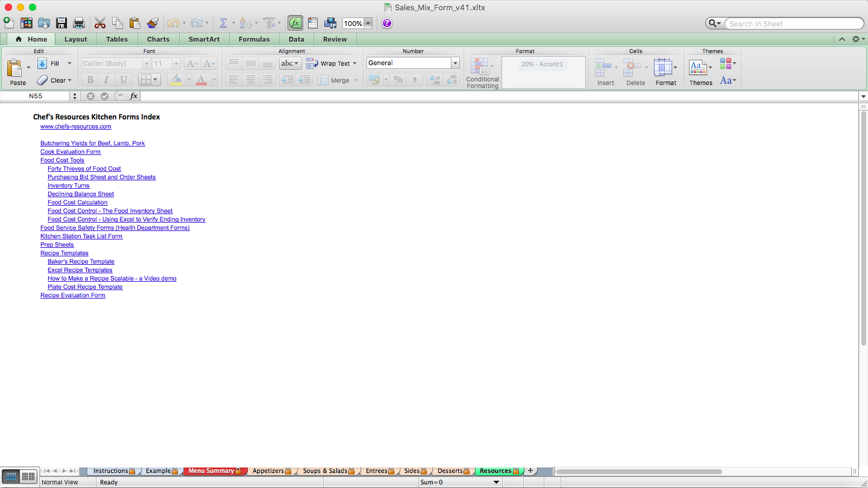
Task: Print the workbook using the printer icon
Action: point(78,22)
